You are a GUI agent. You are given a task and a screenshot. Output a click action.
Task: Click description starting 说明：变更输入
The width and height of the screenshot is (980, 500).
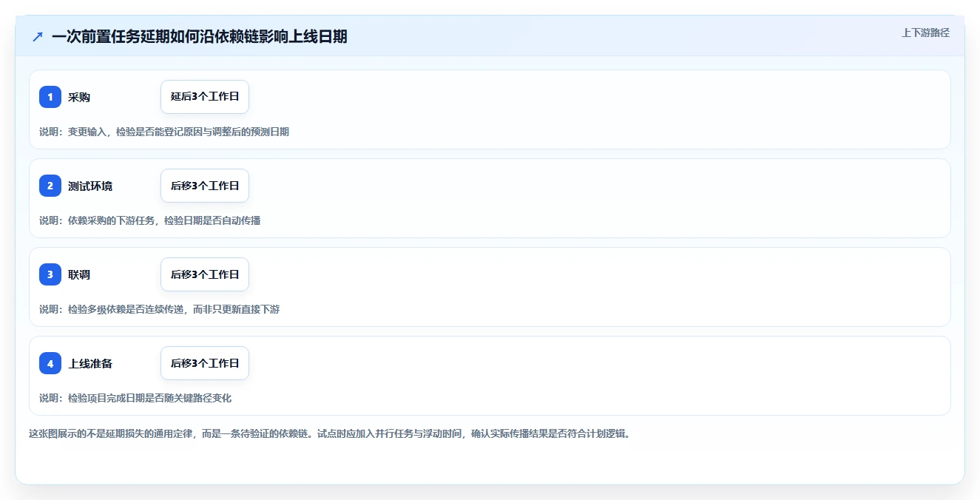pos(164,132)
